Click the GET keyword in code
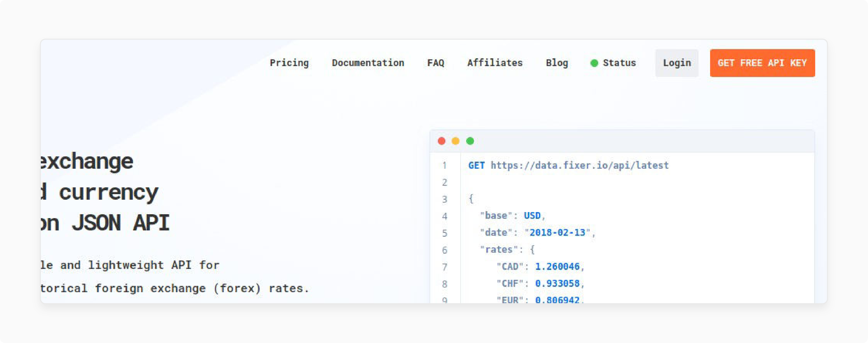Viewport: 868px width, 343px height. [x=476, y=165]
